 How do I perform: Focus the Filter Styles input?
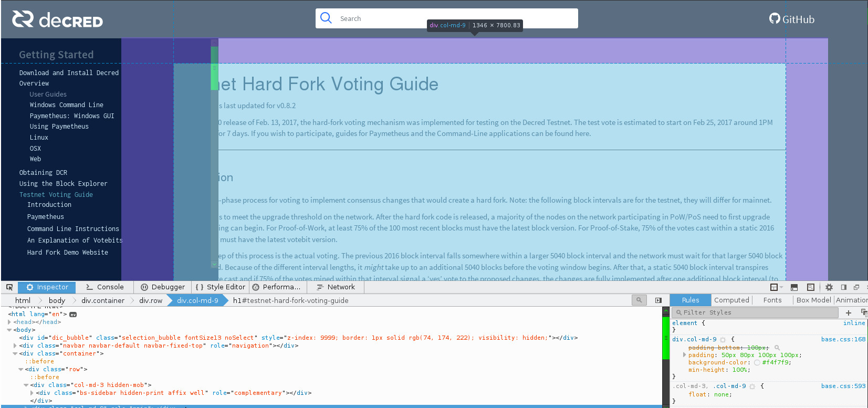point(755,312)
